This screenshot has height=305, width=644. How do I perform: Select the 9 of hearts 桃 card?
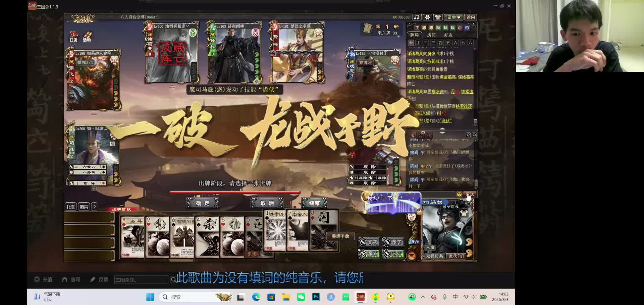point(157,237)
